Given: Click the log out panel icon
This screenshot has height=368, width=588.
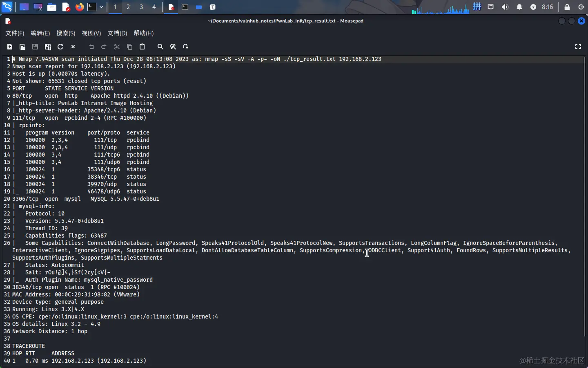Looking at the screenshot, I should tap(581, 7).
